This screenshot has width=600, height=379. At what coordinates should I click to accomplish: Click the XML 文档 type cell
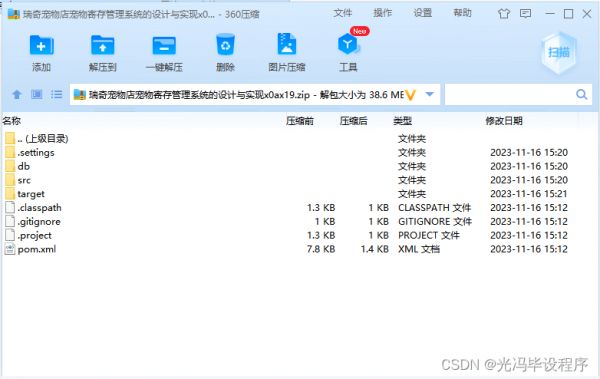tap(419, 249)
